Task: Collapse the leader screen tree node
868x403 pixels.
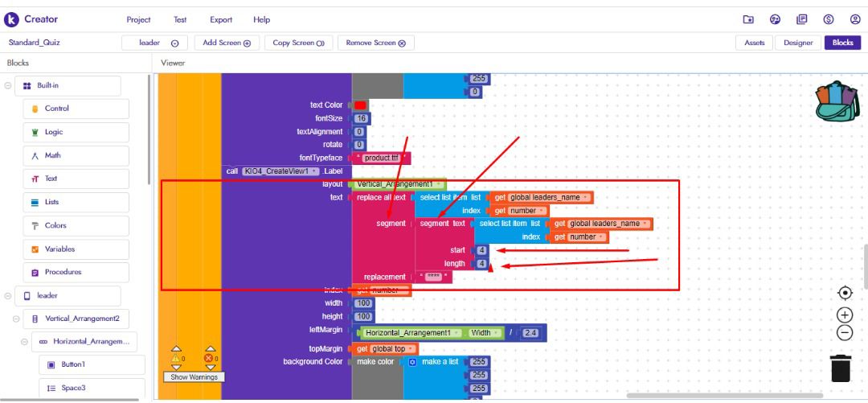Action: 8,296
